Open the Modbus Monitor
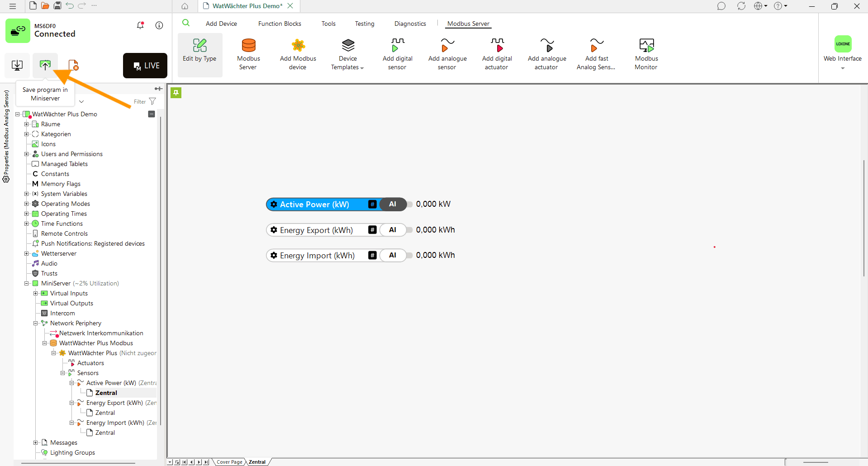Viewport: 868px width, 466px height. pos(646,54)
